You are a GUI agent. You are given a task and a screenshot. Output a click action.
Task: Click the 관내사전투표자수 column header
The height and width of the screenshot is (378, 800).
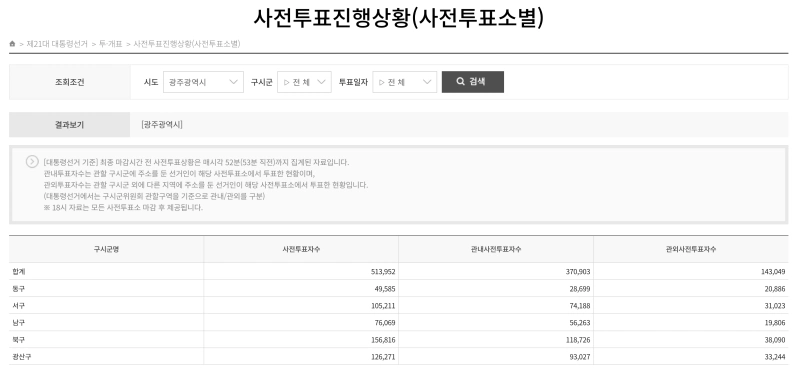(x=496, y=249)
